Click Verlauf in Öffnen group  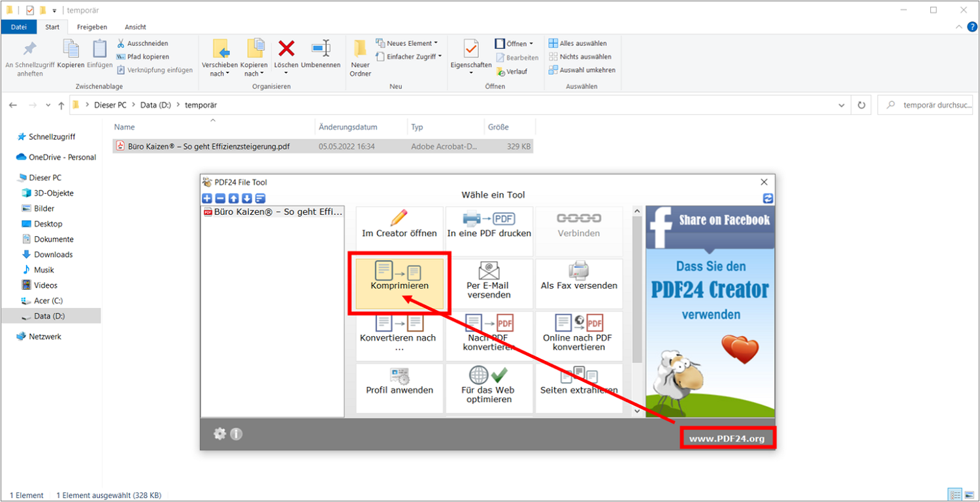click(x=512, y=71)
